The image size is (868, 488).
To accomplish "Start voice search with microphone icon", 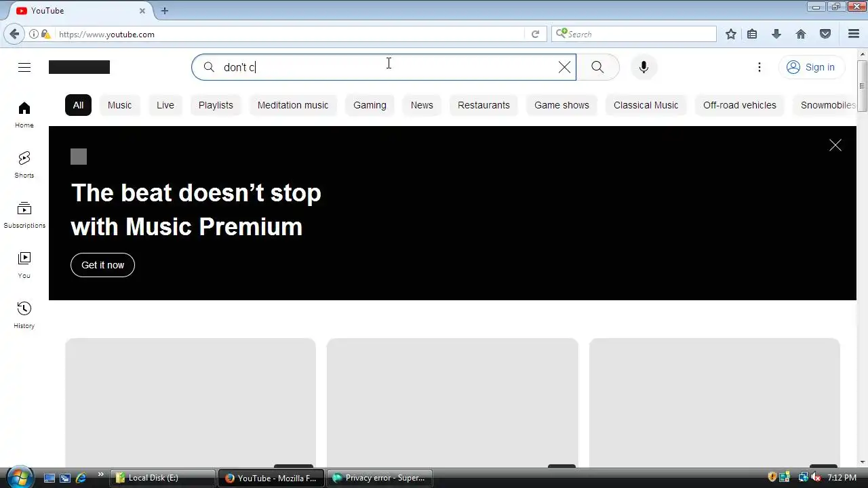I will tap(644, 67).
